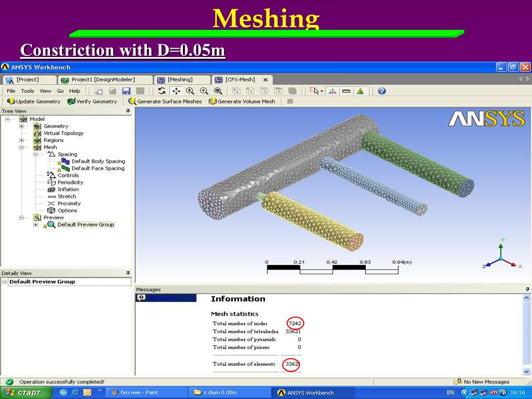Pin the Tree View panel
Viewport: 532px width, 399px height.
[128, 111]
